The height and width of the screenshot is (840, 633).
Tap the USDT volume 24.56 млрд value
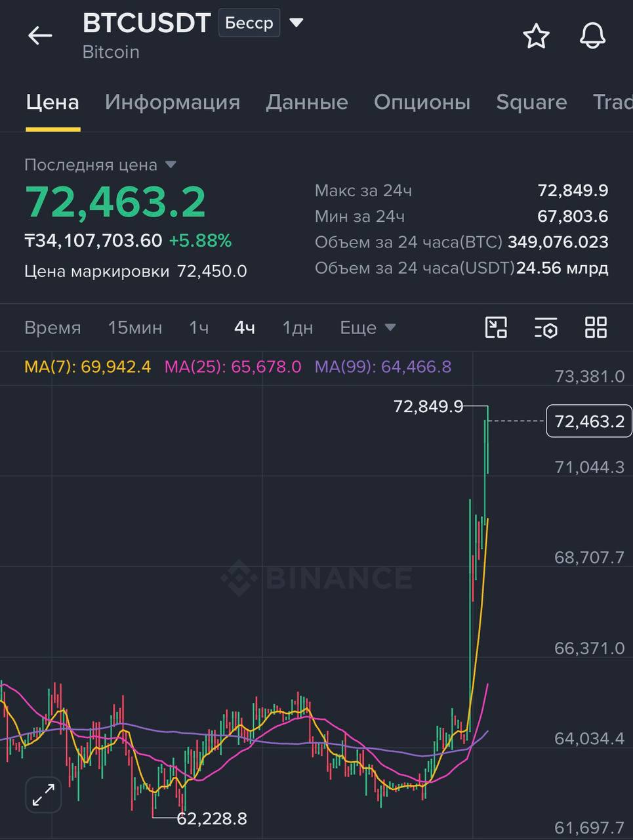(562, 268)
